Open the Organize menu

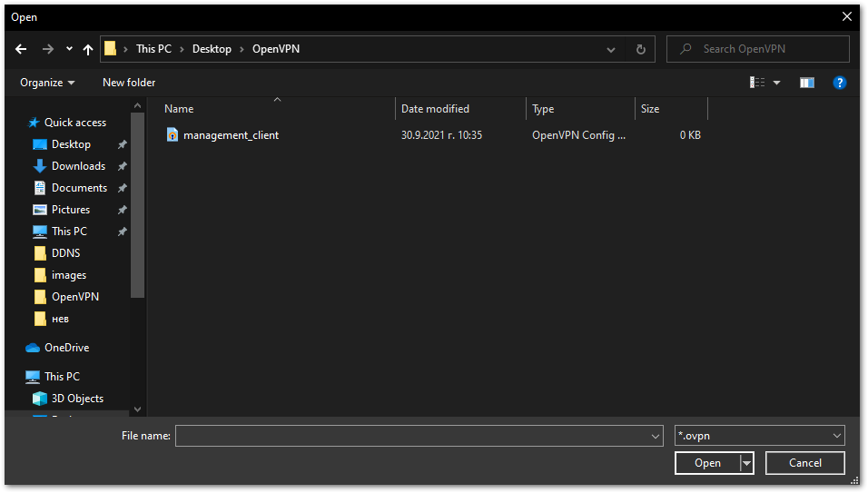(47, 83)
